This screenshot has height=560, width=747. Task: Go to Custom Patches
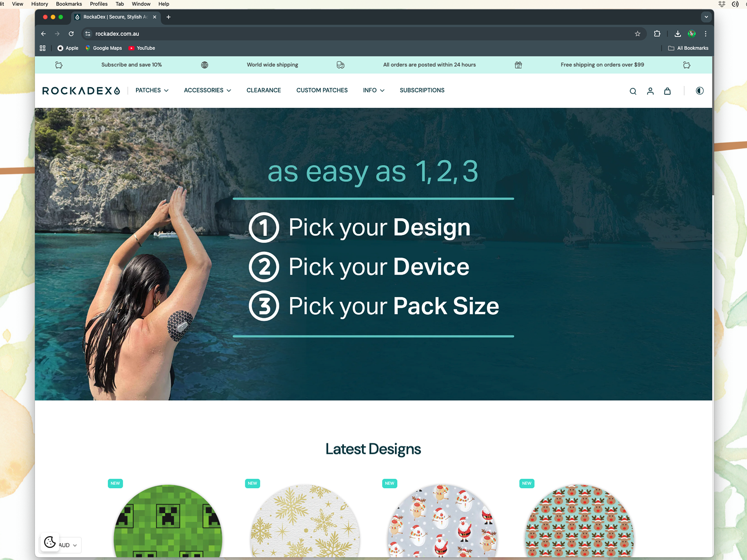tap(322, 90)
